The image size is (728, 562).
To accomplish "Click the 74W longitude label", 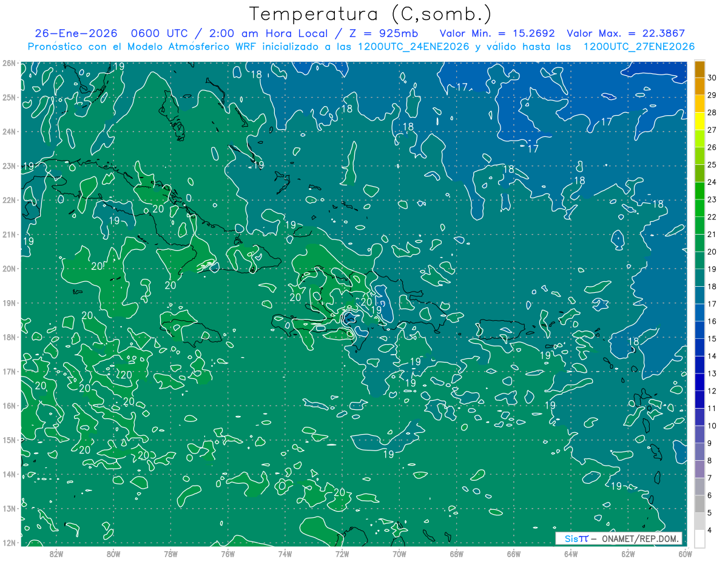I will (x=285, y=554).
